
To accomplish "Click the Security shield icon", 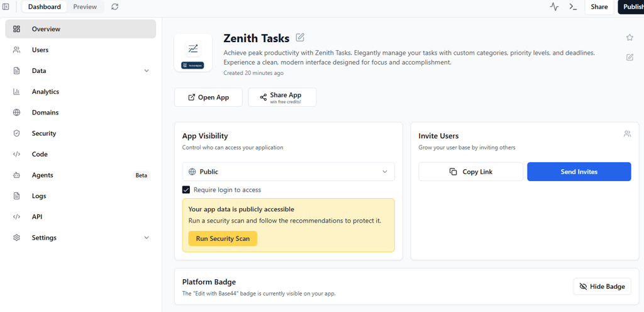I will pyautogui.click(x=16, y=133).
